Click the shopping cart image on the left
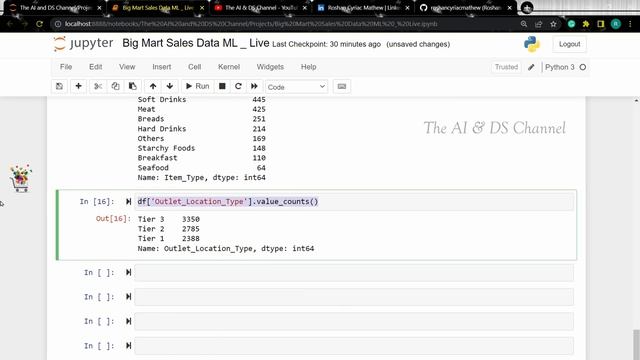This screenshot has height=360, width=640. click(20, 178)
